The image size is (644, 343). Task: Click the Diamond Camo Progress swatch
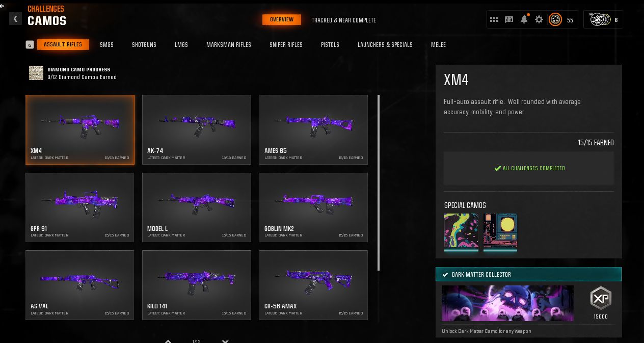(36, 73)
